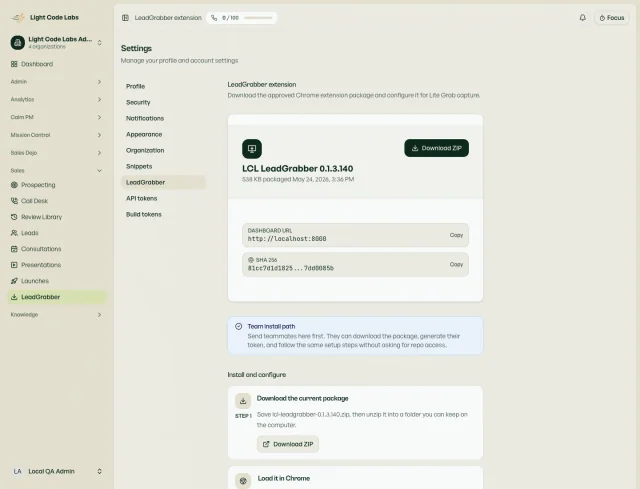
Task: Open the Build tokens settings tab
Action: point(163,214)
